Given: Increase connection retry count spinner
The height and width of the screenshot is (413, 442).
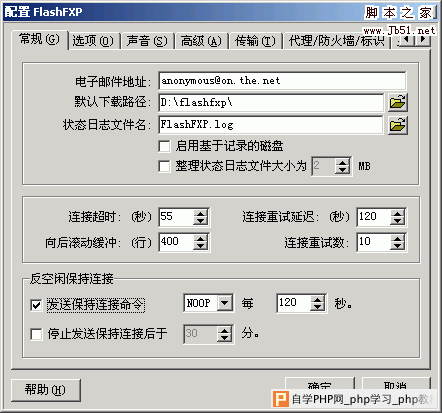Looking at the screenshot, I should [x=397, y=238].
